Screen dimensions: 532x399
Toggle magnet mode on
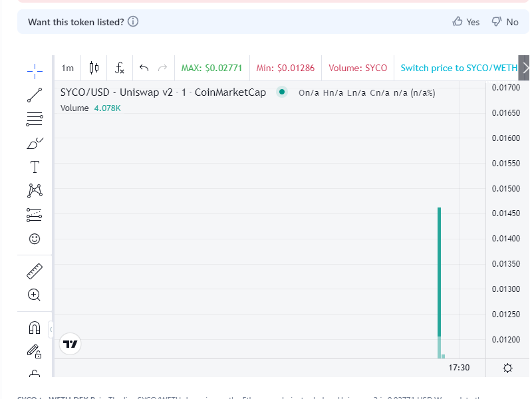click(x=34, y=326)
